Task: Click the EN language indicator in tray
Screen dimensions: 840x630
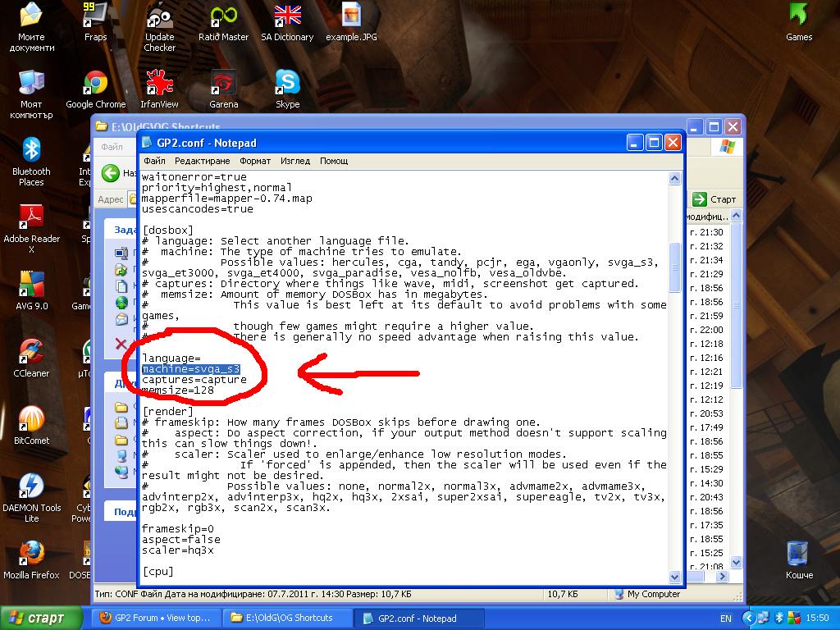Action: pyautogui.click(x=726, y=618)
